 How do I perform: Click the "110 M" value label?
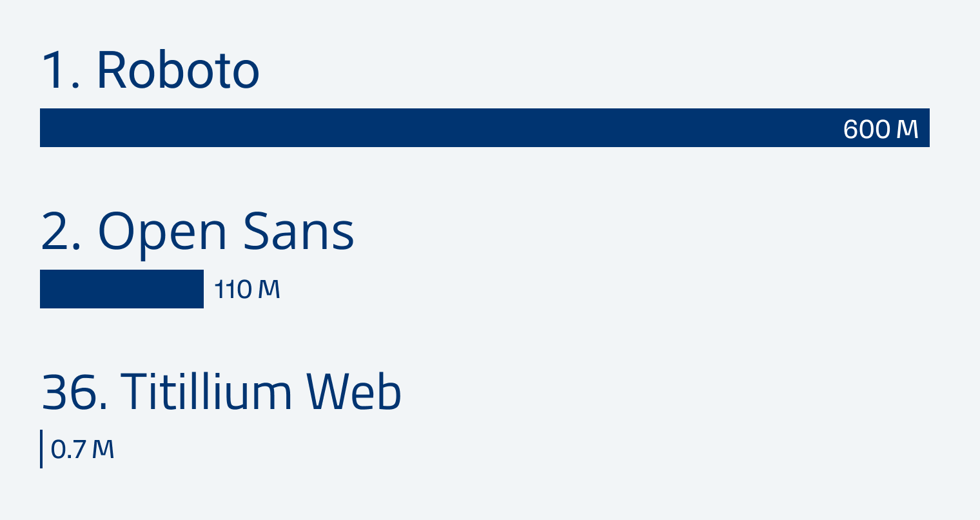(x=247, y=290)
